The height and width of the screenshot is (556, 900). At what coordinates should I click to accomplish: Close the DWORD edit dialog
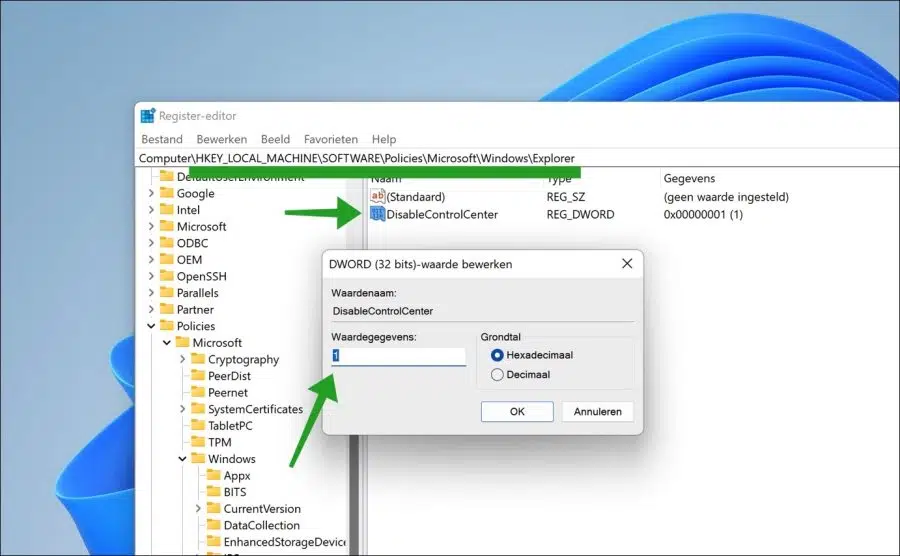click(627, 263)
